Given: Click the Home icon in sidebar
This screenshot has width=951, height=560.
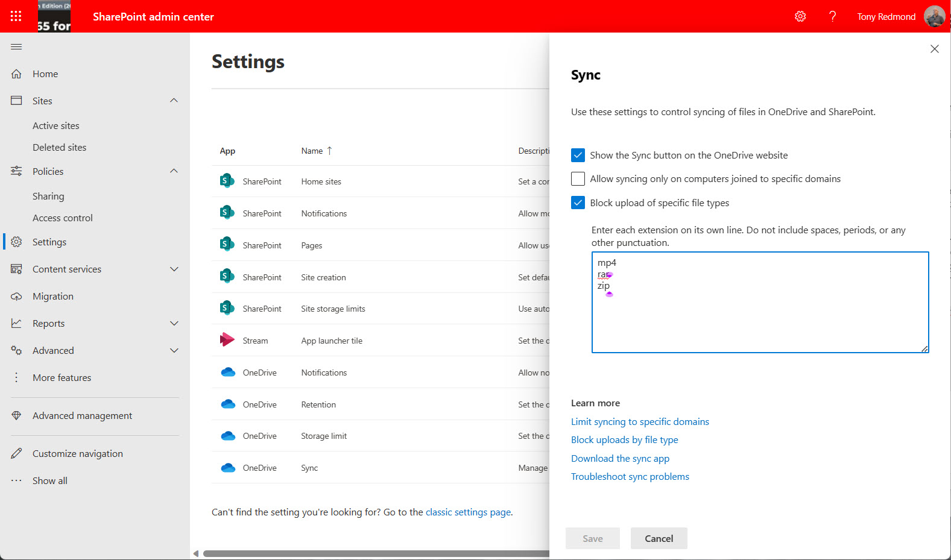Looking at the screenshot, I should click(x=16, y=74).
